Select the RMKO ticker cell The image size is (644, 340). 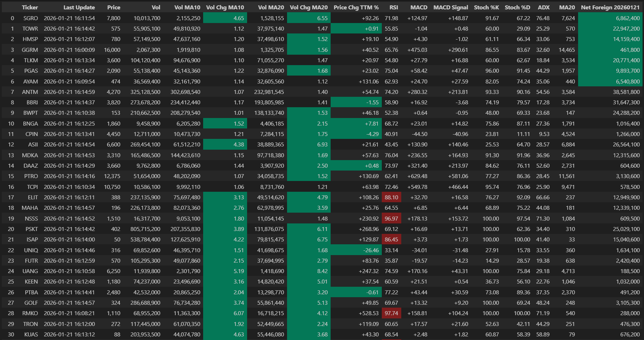point(30,313)
